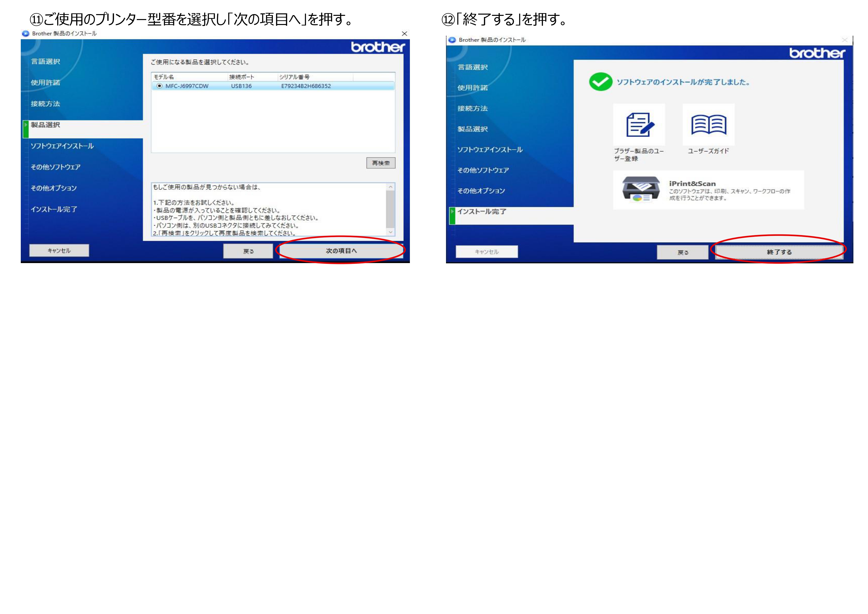The height and width of the screenshot is (614, 868).
Task: Select the MFC-J6997CDW radio button
Action: (159, 86)
